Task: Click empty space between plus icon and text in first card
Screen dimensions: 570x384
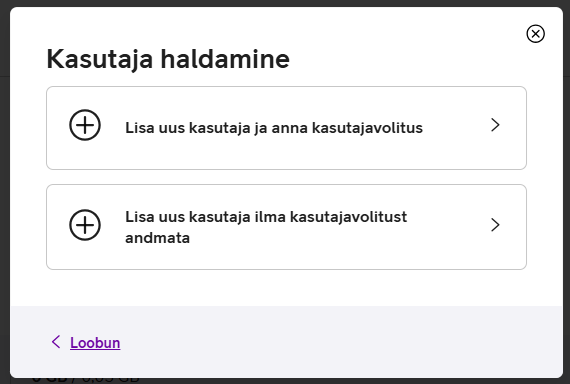Action: coord(113,127)
